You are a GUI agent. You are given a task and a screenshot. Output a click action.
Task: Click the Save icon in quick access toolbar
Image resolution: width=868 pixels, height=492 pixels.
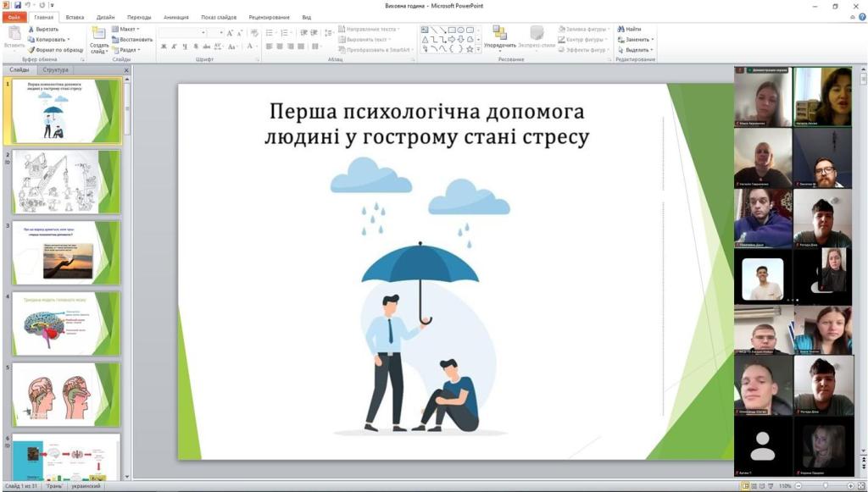click(17, 5)
